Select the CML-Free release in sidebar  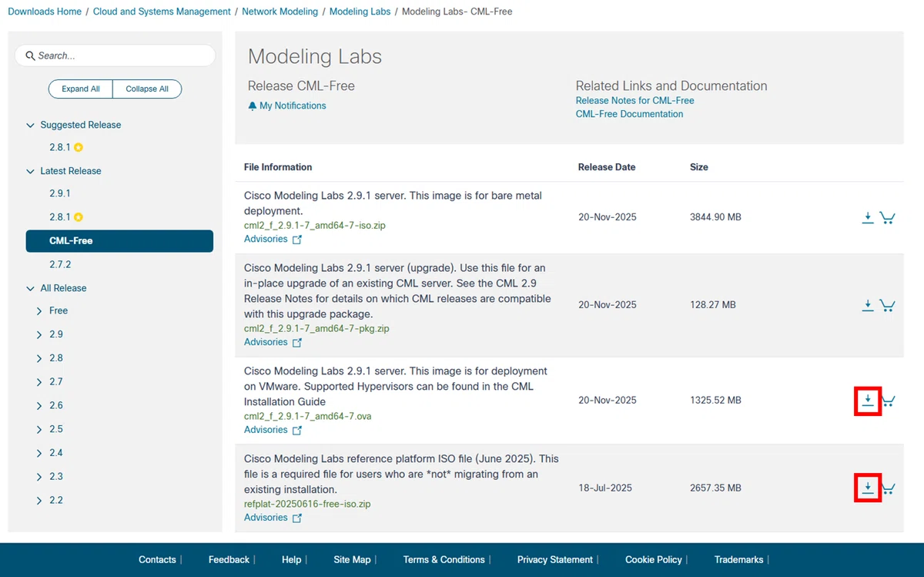click(119, 241)
